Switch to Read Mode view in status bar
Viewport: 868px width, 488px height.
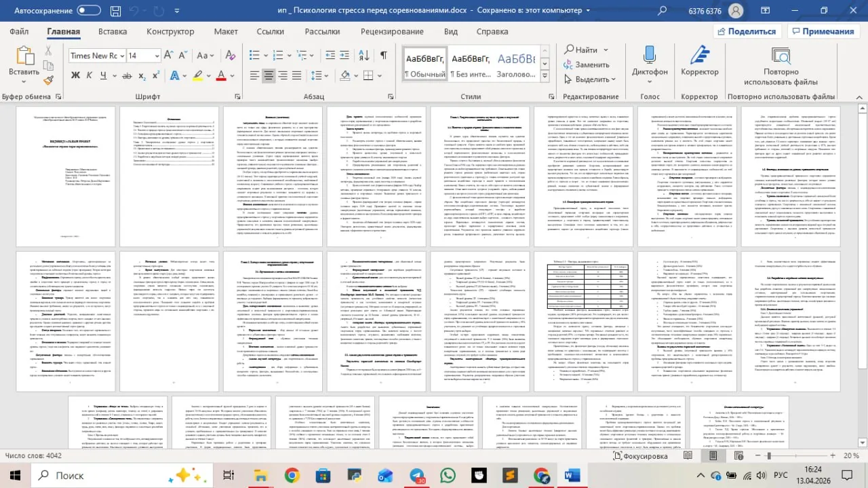[x=688, y=456]
